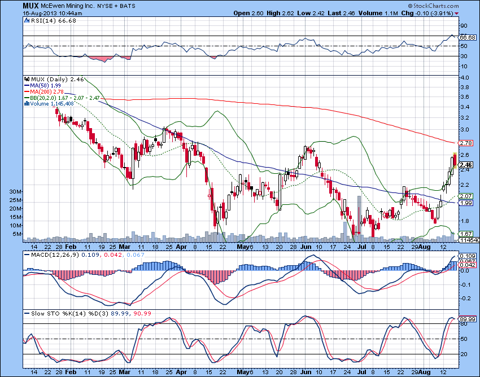Click the Aug label on the bottom date axis
The height and width of the screenshot is (377, 480).
(x=424, y=372)
